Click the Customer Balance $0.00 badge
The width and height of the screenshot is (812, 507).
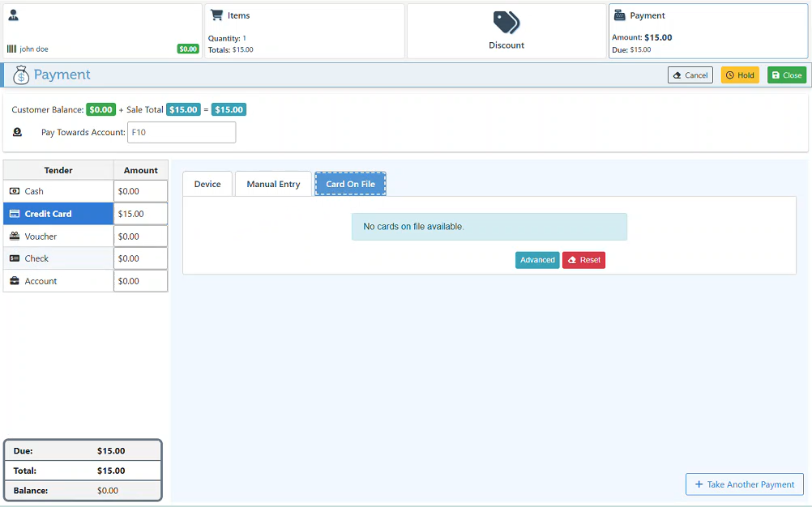tap(100, 109)
